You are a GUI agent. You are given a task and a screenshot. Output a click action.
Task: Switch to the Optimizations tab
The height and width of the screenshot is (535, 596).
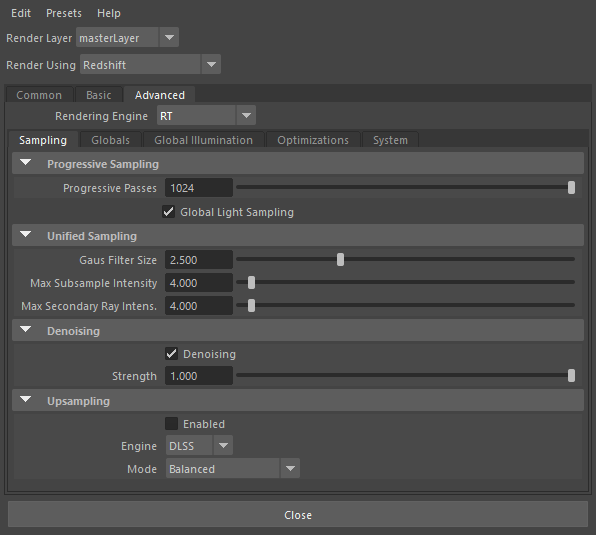click(x=313, y=140)
